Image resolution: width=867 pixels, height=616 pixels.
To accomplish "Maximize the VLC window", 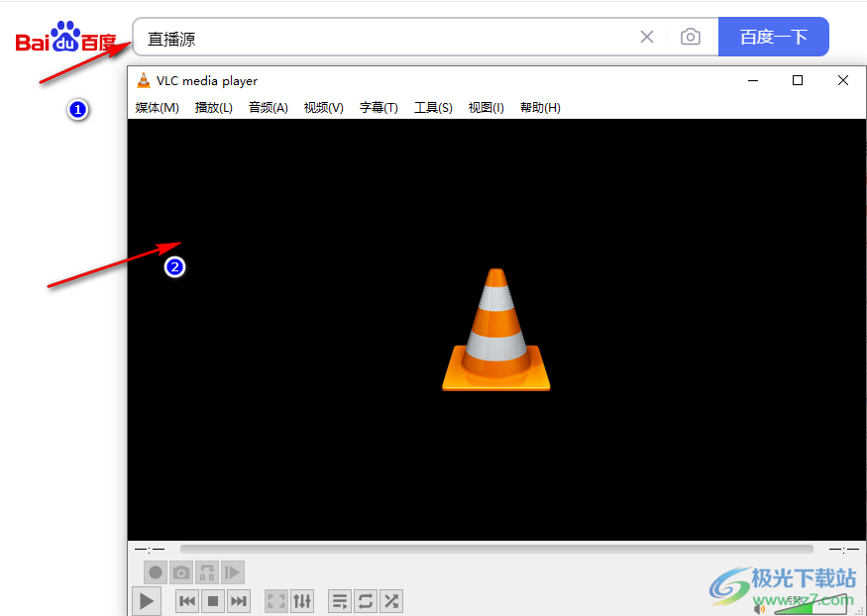I will pos(798,80).
